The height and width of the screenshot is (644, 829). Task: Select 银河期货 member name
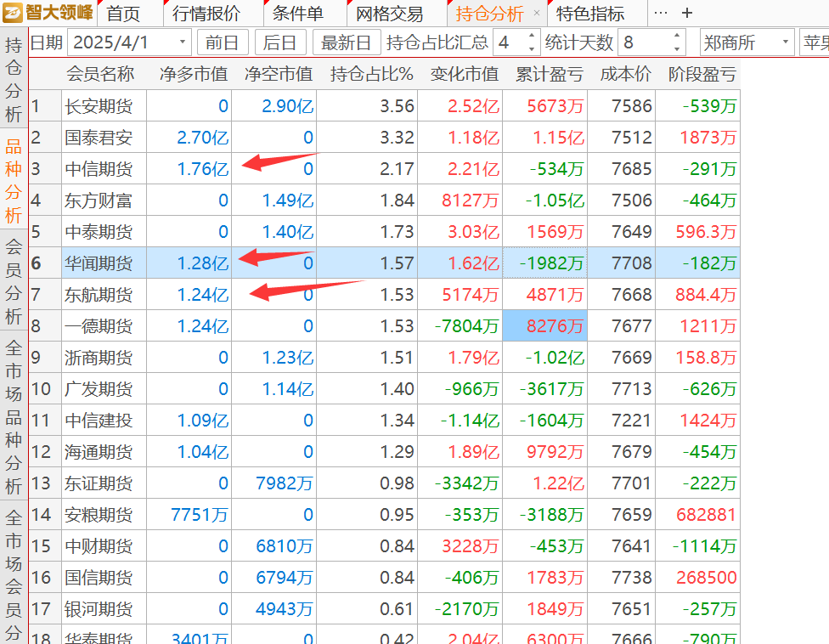pos(99,609)
